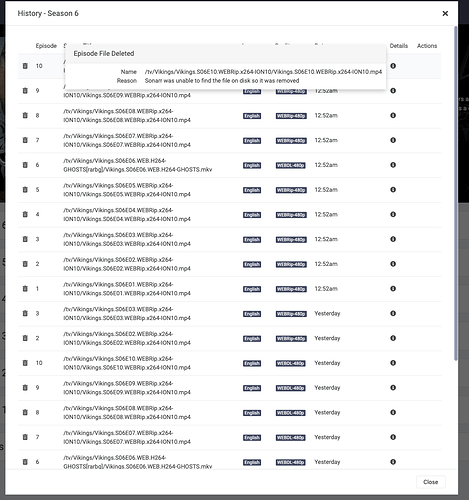This screenshot has height=500, width=469.
Task: Click the English badge in episode 5's row
Action: point(252,190)
